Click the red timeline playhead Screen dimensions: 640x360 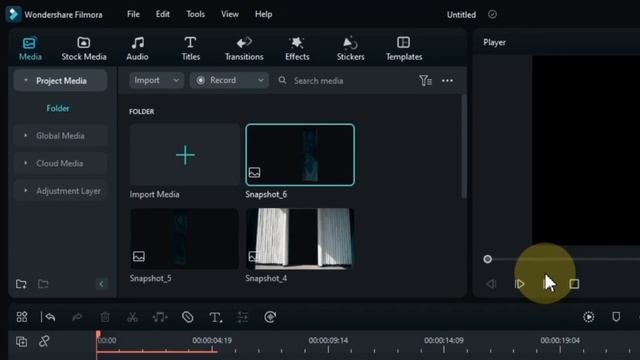[x=98, y=336]
